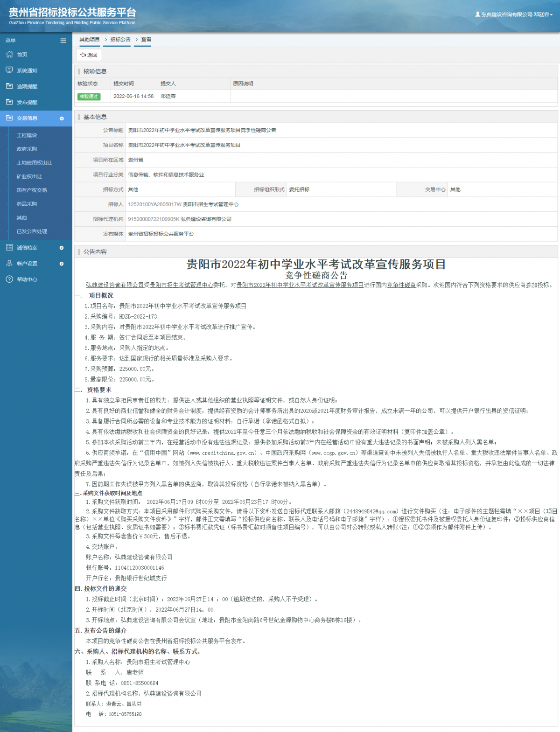Click the 招标公告 breadcrumb link

[x=120, y=40]
